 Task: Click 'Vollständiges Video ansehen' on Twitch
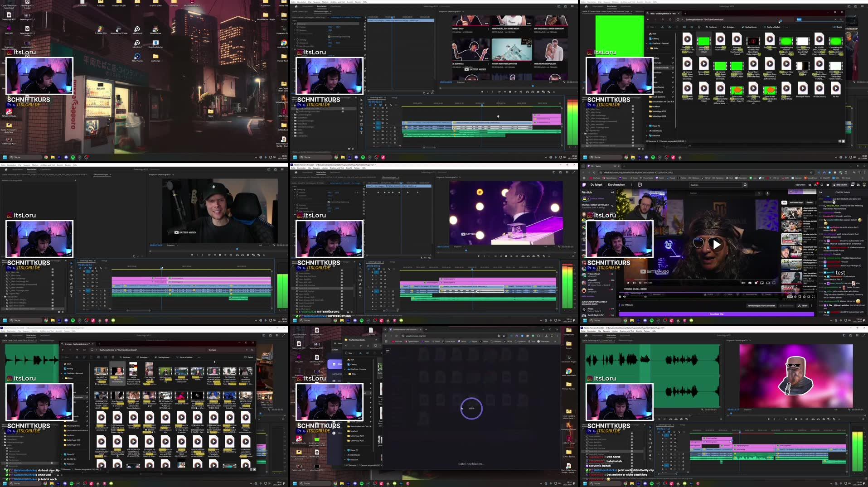[761, 306]
